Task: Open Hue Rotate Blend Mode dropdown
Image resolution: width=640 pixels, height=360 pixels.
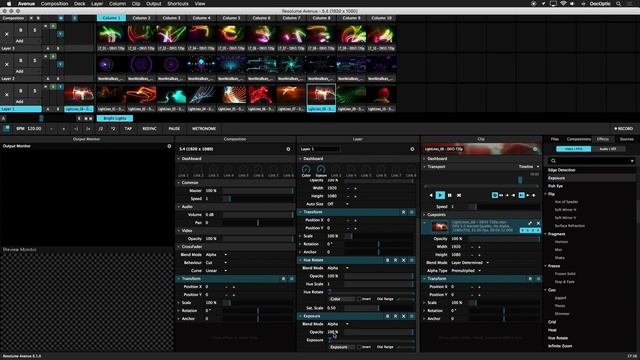Action: pyautogui.click(x=338, y=268)
